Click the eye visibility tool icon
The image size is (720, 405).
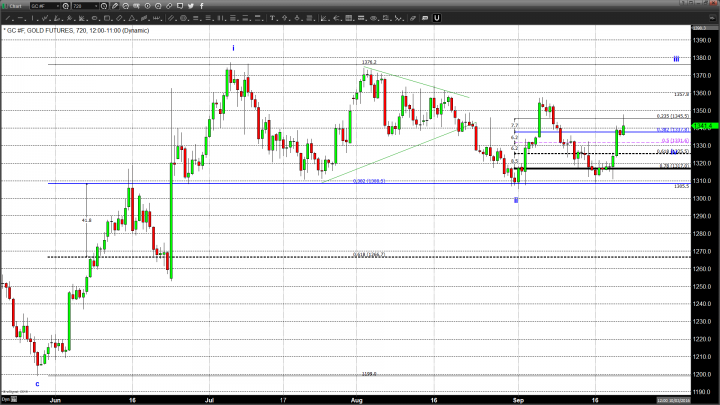pyautogui.click(x=373, y=18)
